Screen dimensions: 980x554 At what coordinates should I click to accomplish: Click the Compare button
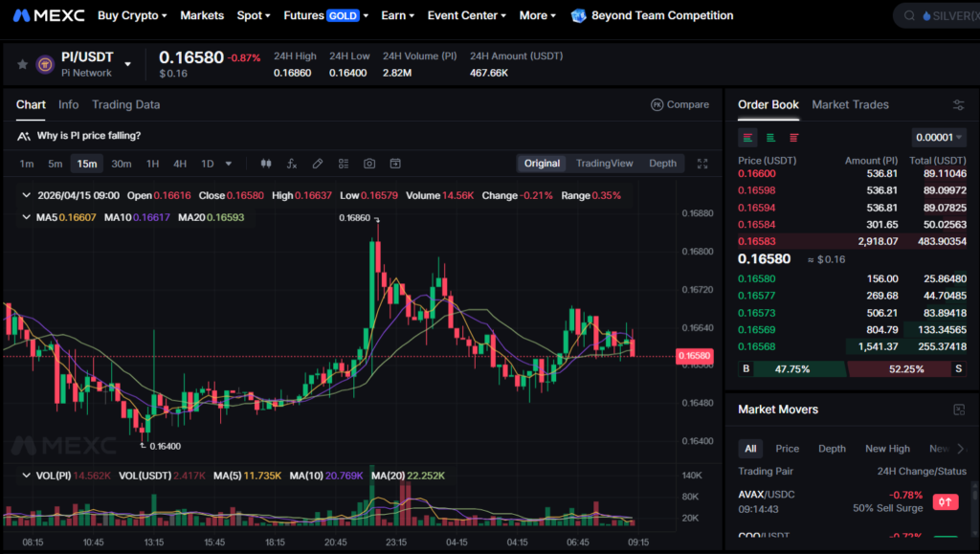pos(679,104)
